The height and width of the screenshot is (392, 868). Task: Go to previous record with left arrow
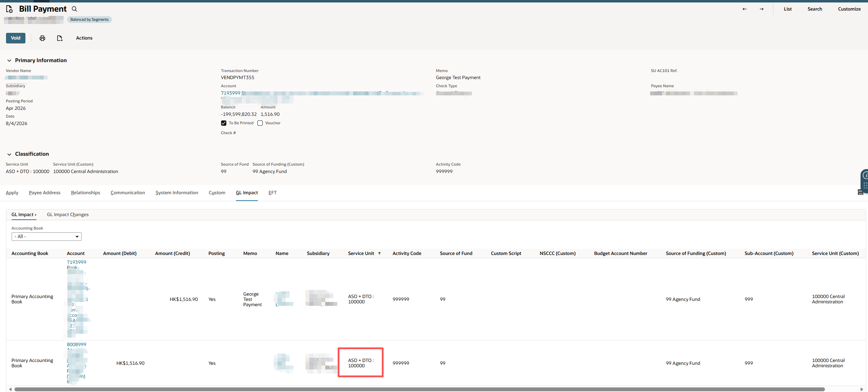coord(744,9)
